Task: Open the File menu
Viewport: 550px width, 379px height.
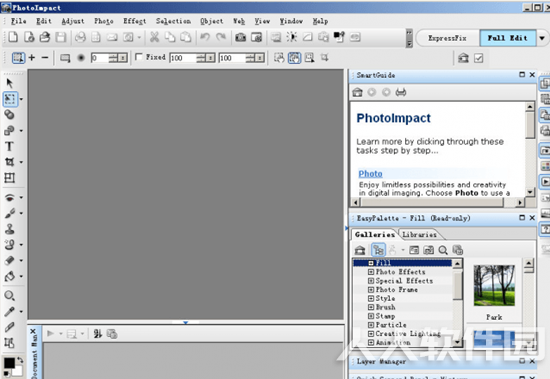Action: 19,21
